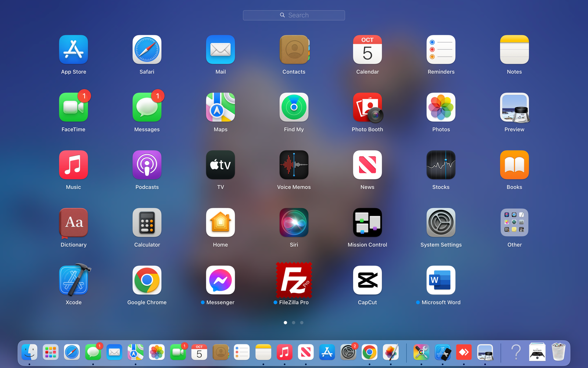Open AnyDesk from the Dock

464,353
